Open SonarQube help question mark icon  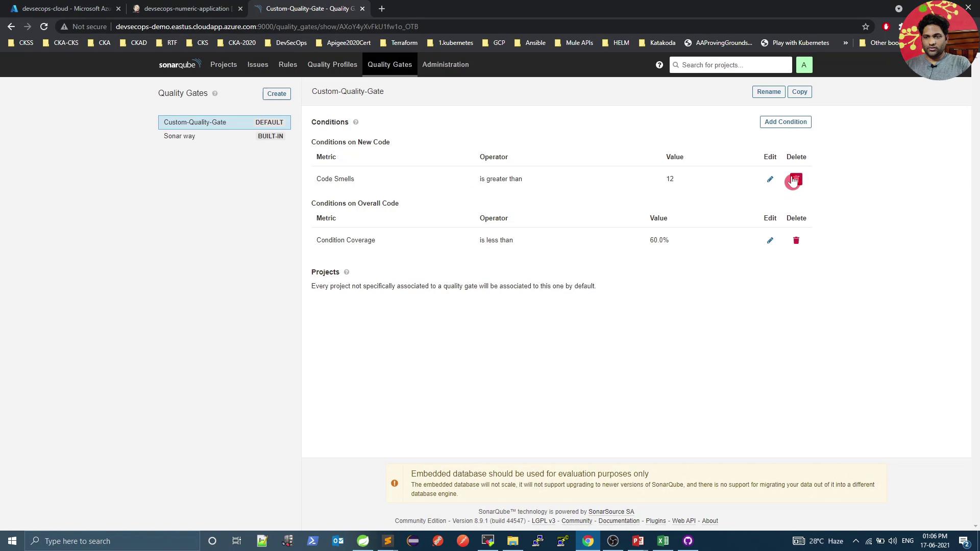(659, 65)
